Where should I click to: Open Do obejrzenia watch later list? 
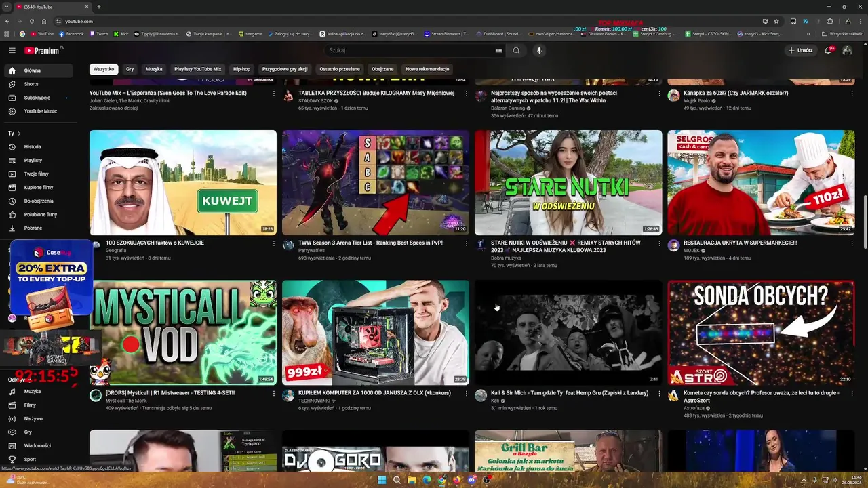pyautogui.click(x=38, y=201)
